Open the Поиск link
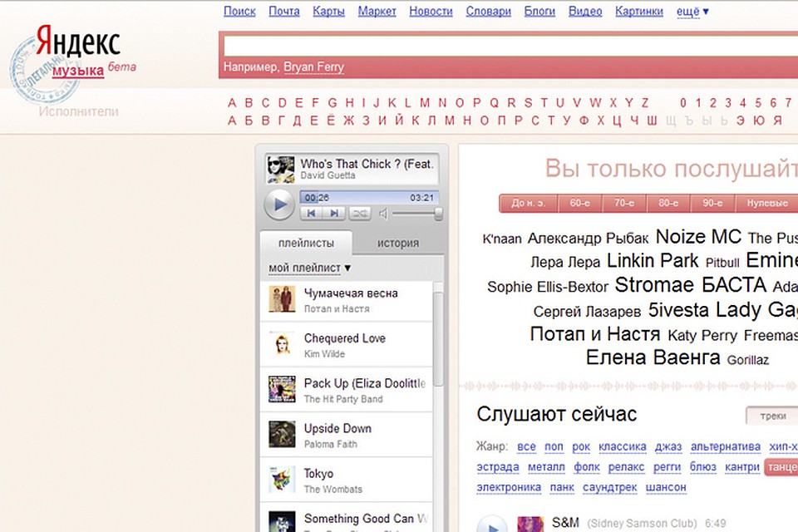The image size is (798, 532). (239, 11)
